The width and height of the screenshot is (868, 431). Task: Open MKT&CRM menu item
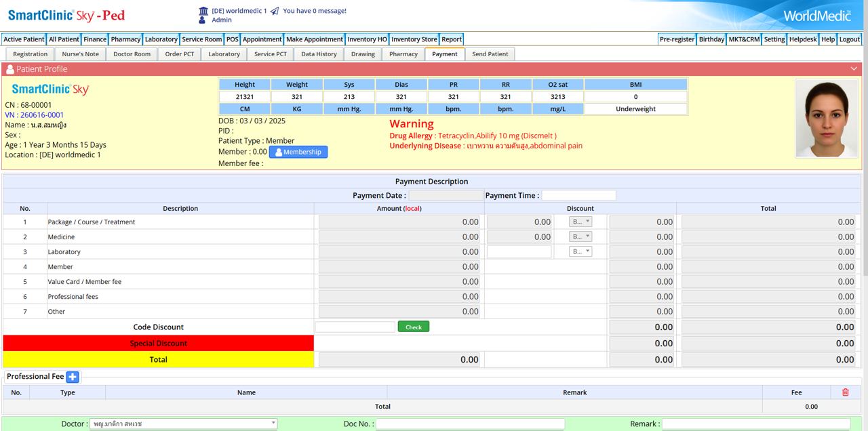(x=744, y=39)
